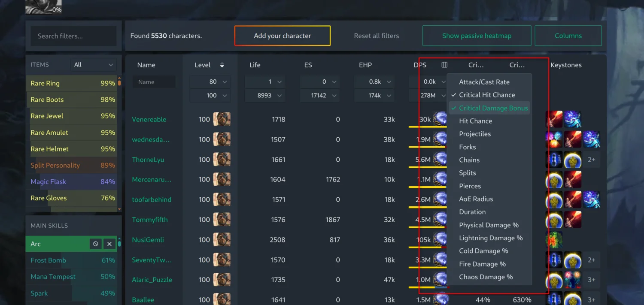Click the Arc skill icon in Tommyfifth's row
Screen dimensions: 644x305
(440, 220)
